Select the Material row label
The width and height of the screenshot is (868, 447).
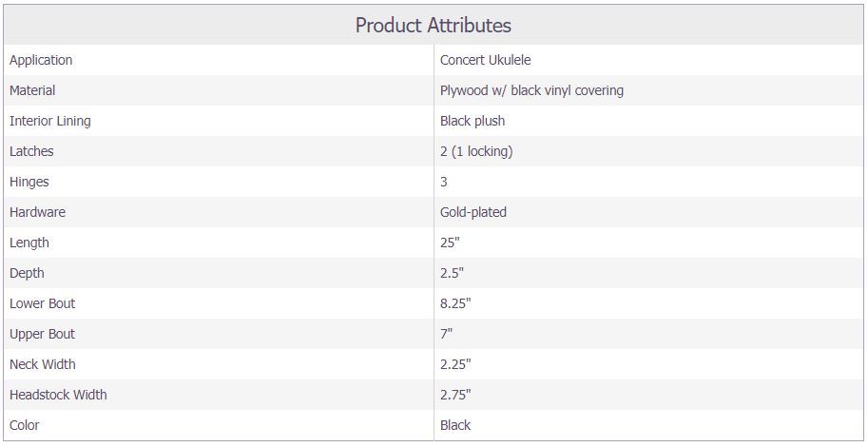point(32,90)
